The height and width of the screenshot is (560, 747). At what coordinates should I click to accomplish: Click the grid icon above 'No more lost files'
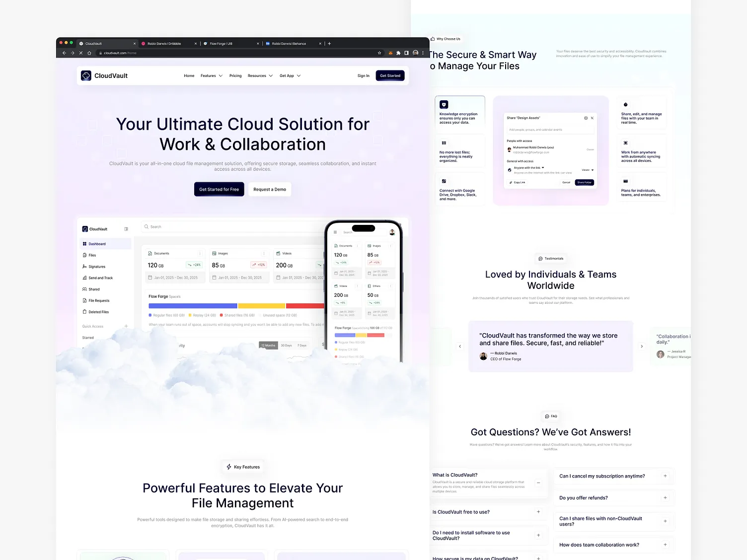coord(444,143)
